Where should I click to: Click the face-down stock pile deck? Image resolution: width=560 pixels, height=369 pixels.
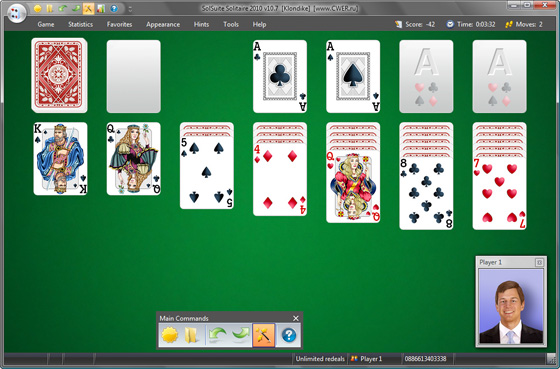click(x=59, y=75)
